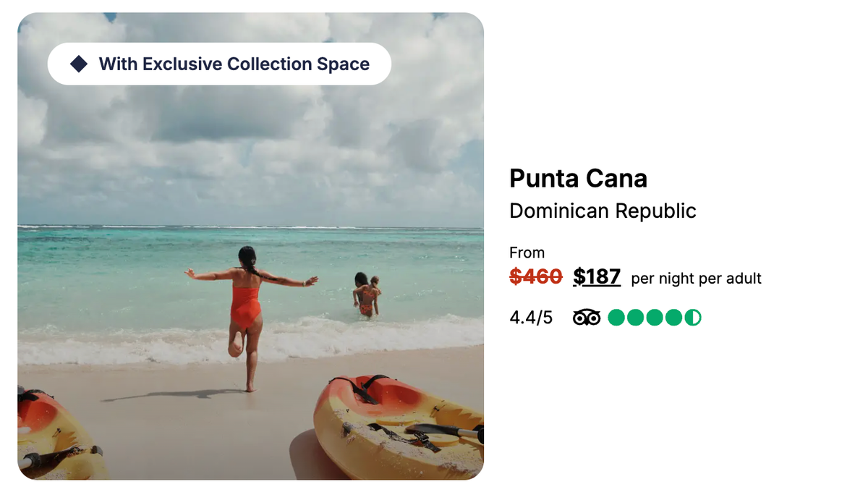The width and height of the screenshot is (868, 487).
Task: Expand the per night per adult details
Action: [x=696, y=278]
